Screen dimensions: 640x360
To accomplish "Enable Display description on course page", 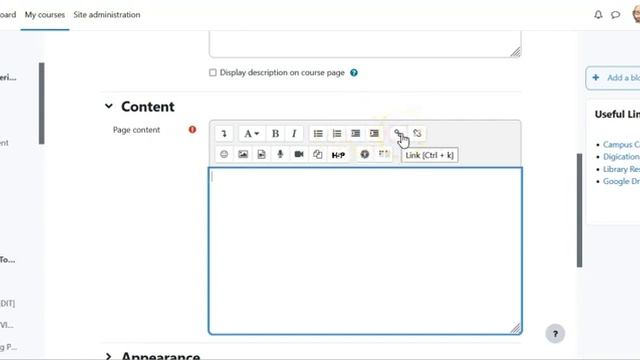I will point(213,73).
